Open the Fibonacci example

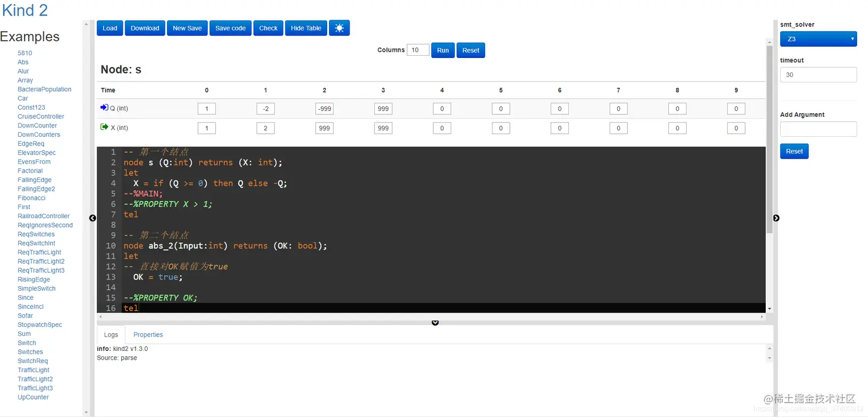click(32, 198)
